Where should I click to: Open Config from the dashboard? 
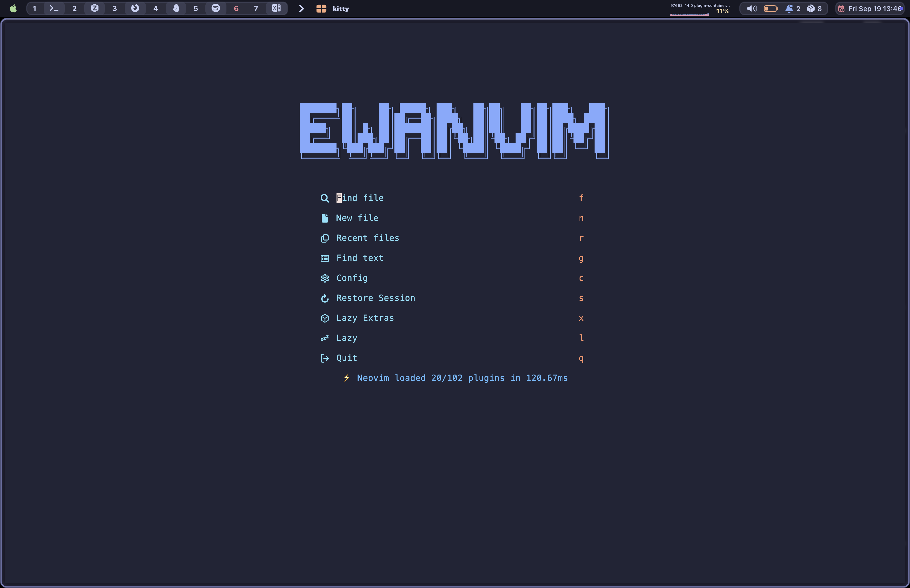[352, 278]
